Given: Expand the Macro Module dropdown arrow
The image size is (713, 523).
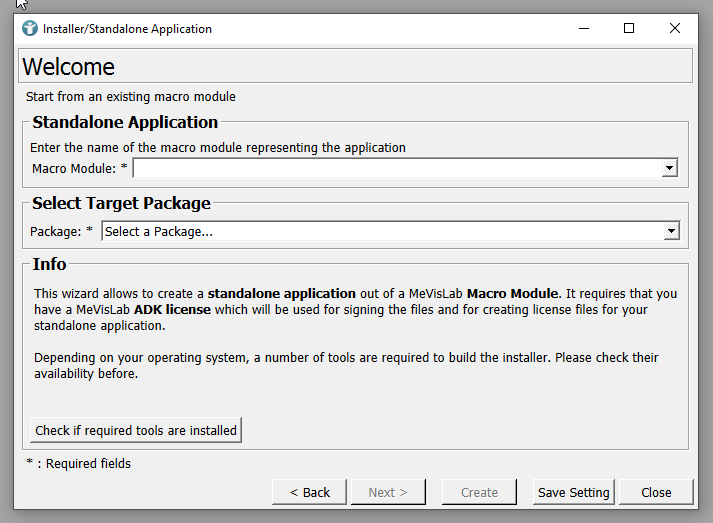Looking at the screenshot, I should point(670,169).
